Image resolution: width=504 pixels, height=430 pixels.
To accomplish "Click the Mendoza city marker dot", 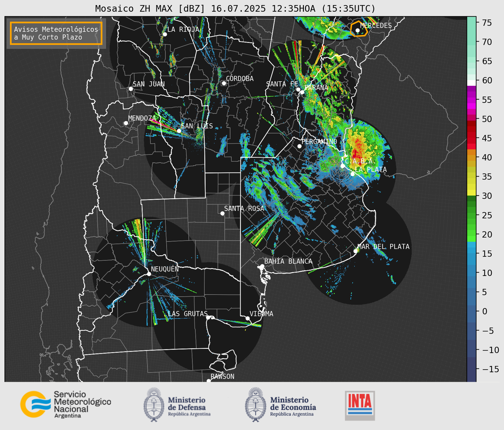I will tap(126, 123).
